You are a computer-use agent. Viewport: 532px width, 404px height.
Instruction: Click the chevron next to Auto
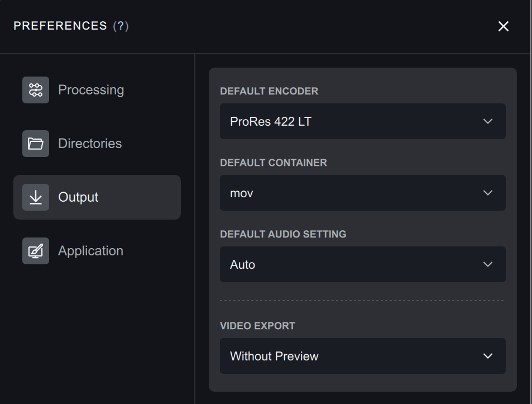pos(488,264)
